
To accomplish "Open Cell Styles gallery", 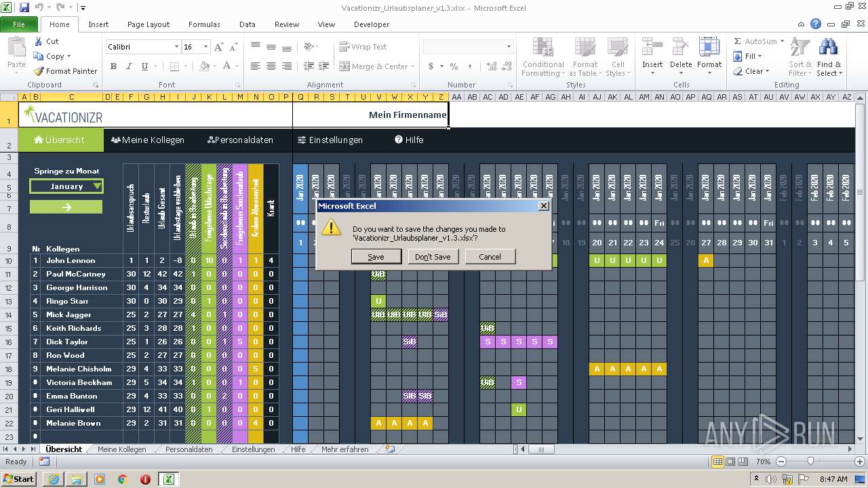I will (616, 58).
